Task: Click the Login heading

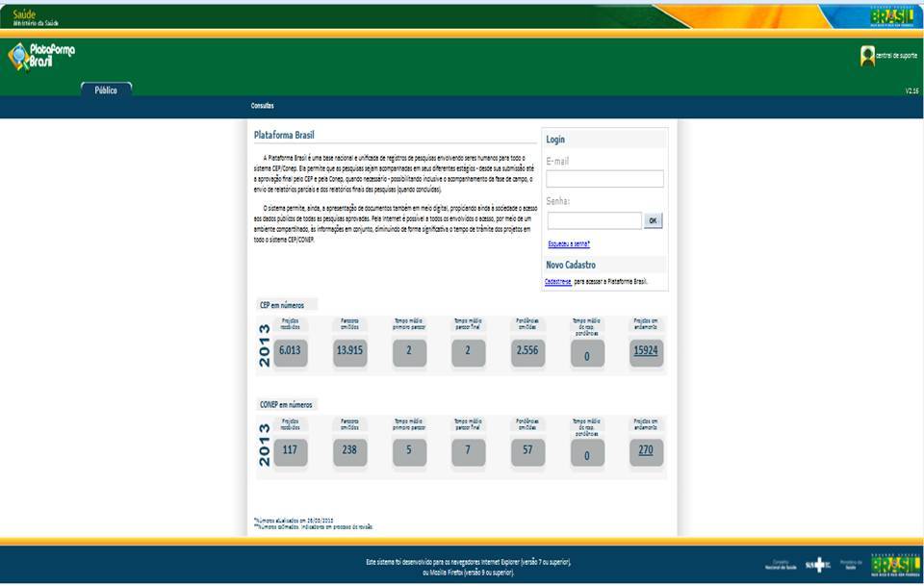Action: tap(555, 140)
